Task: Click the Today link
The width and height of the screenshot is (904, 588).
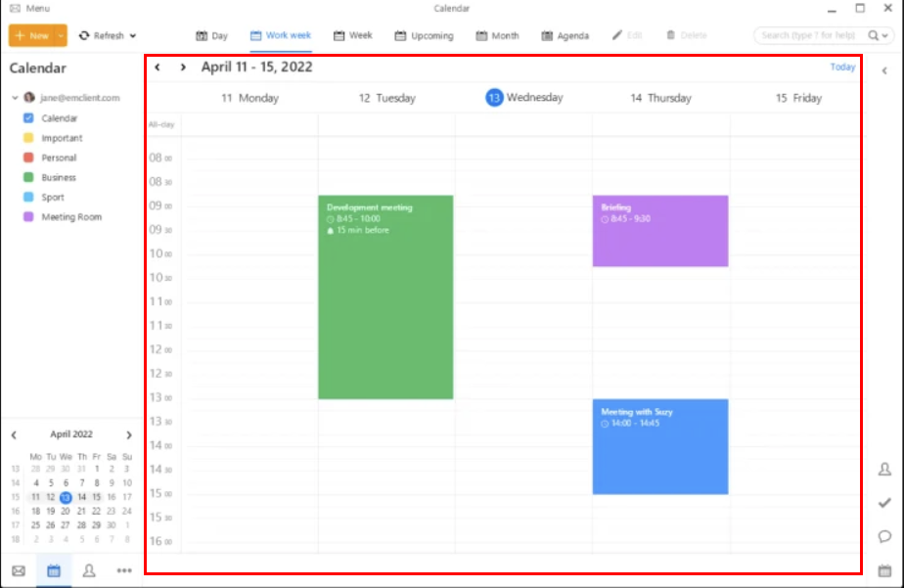Action: pos(841,68)
